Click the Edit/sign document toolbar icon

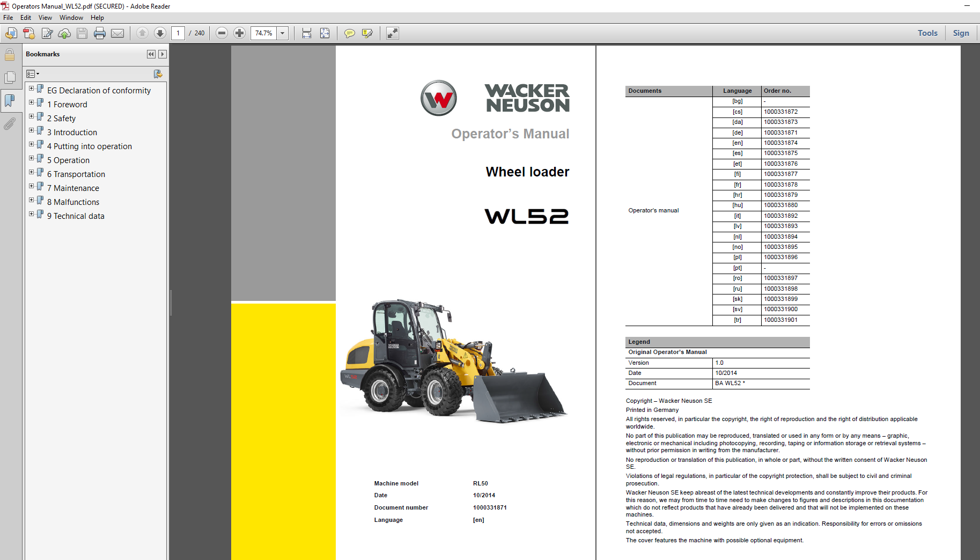tap(47, 33)
